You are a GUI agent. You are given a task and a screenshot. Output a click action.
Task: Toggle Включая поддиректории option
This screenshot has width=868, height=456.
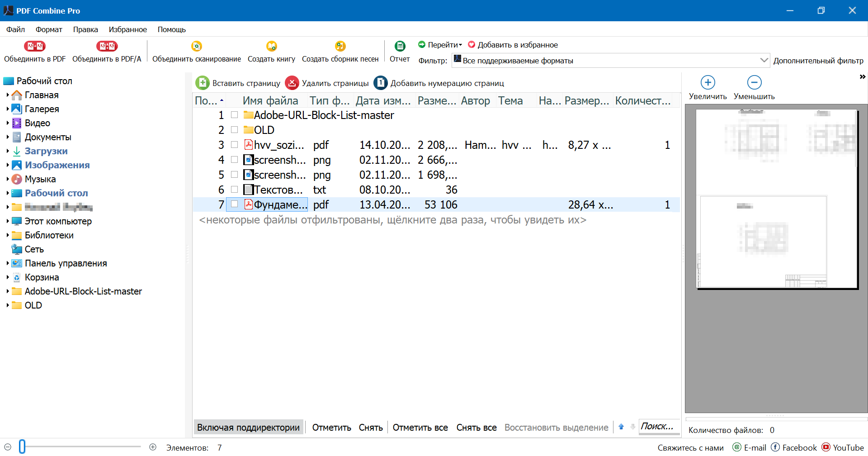tap(248, 427)
